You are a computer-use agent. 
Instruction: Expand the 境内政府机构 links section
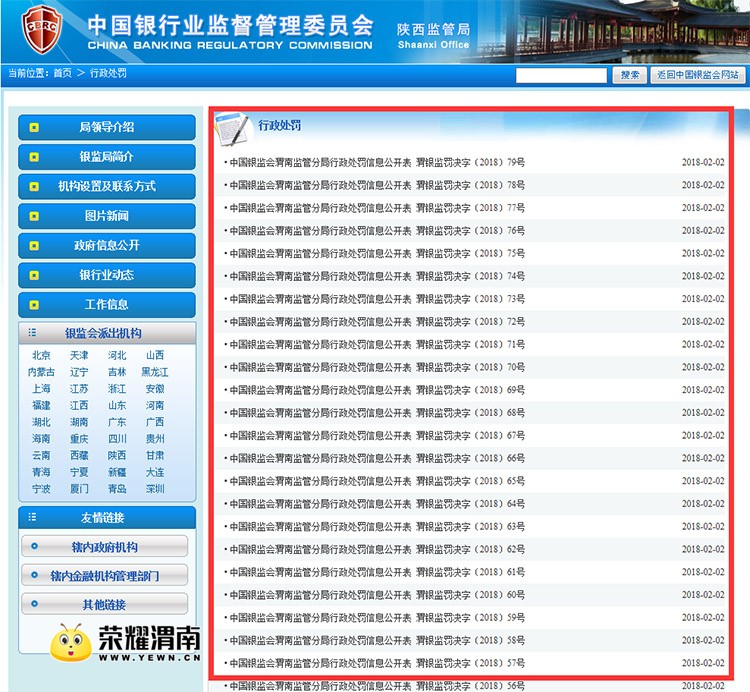105,547
